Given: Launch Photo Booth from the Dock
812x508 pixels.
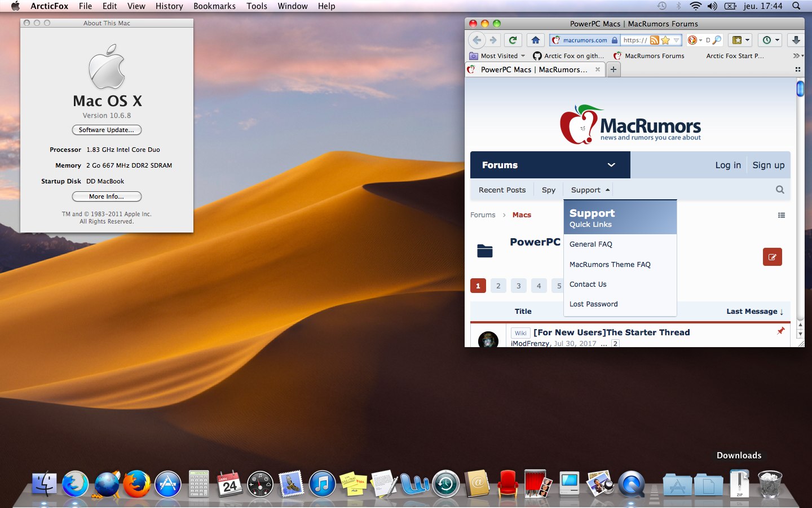Looking at the screenshot, I should point(539,484).
